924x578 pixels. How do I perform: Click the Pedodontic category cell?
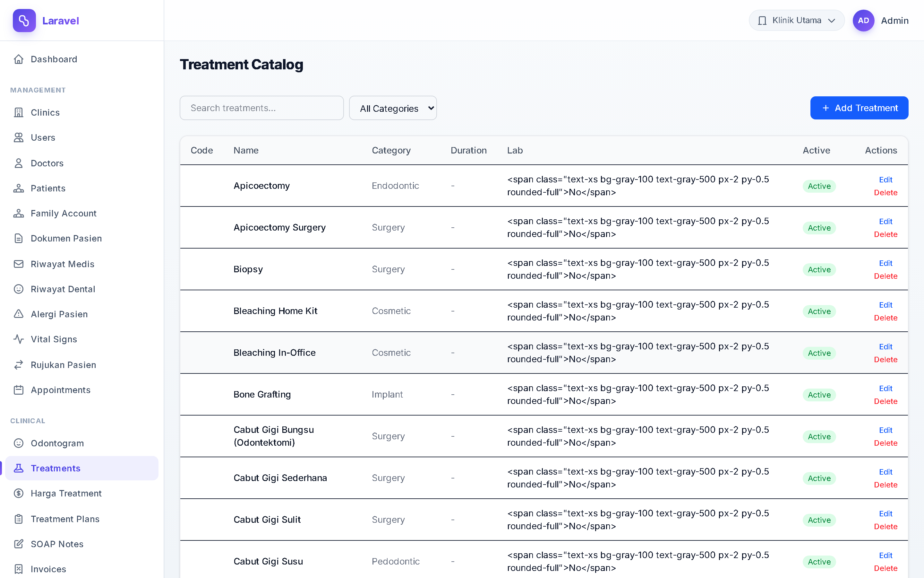click(x=396, y=562)
